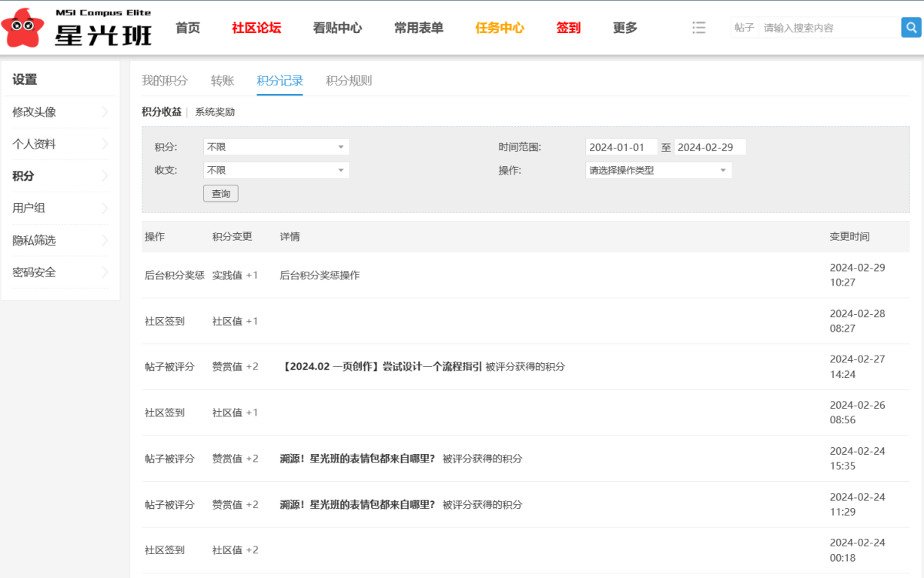The image size is (924, 578).
Task: Open the 帖子 search type selector
Action: [x=745, y=28]
